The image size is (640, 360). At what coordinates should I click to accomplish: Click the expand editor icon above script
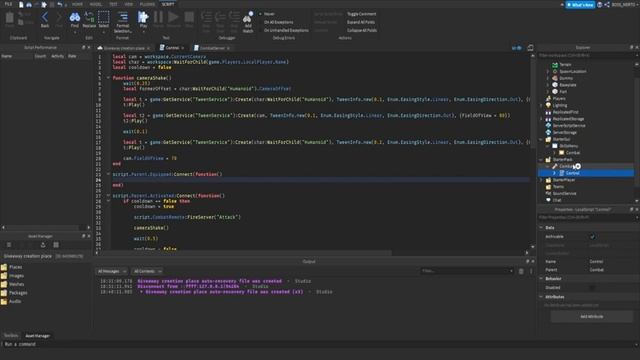[530, 48]
